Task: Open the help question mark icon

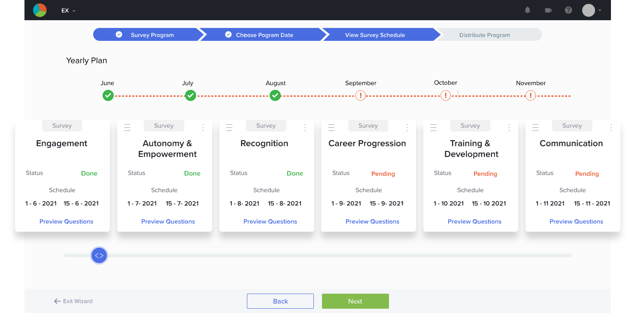Action: point(568,10)
